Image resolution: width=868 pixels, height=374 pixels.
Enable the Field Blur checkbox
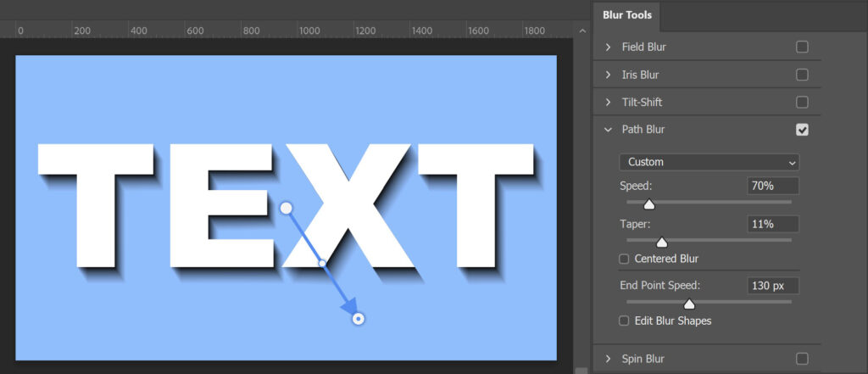pos(802,47)
